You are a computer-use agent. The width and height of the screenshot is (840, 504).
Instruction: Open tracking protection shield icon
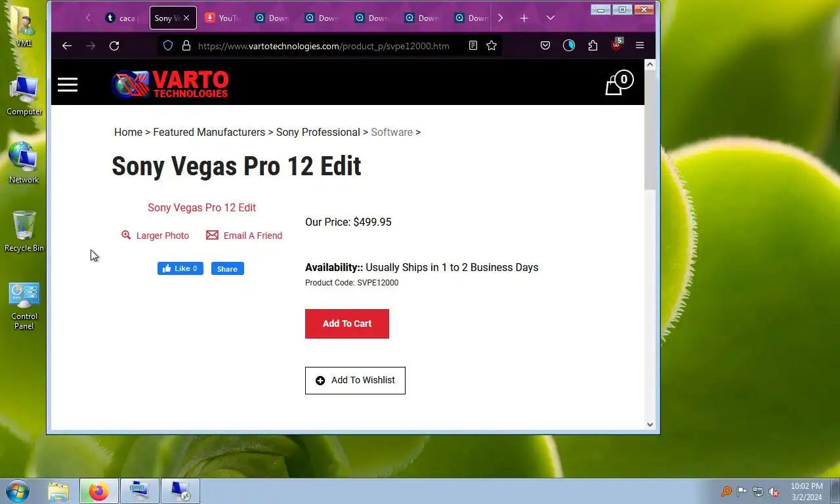[168, 45]
